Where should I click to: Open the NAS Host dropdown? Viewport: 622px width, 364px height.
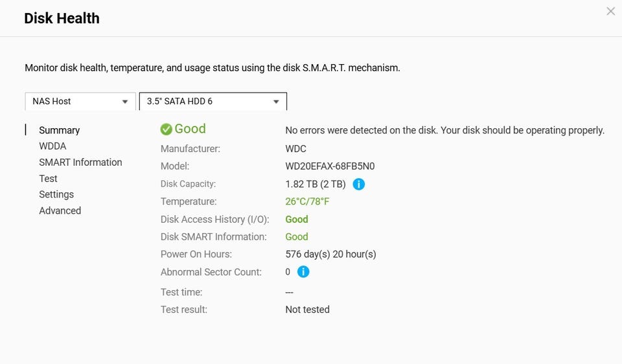coord(80,102)
